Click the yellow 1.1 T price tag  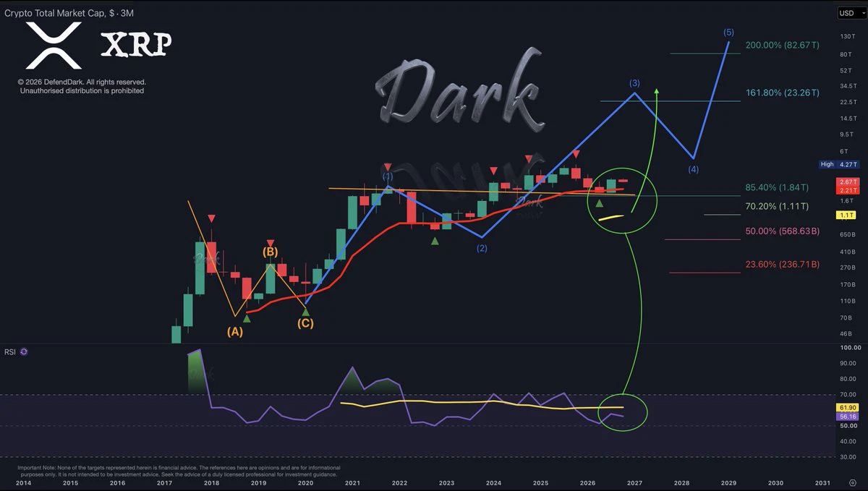coord(848,215)
